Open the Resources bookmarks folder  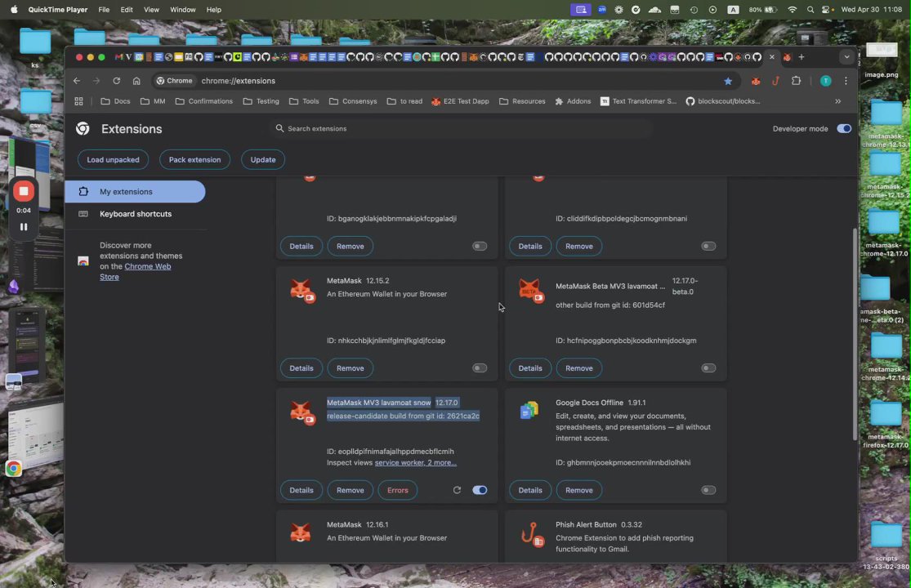522,101
